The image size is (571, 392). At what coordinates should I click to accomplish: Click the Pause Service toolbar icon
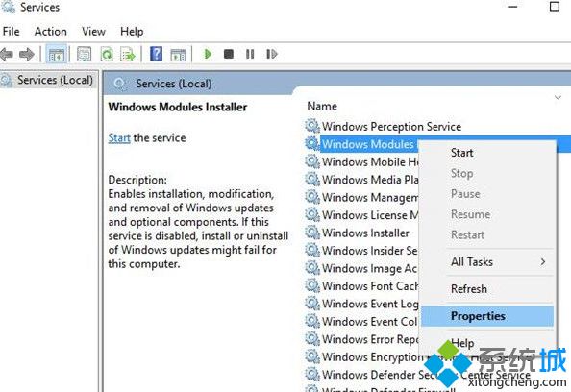click(x=250, y=54)
